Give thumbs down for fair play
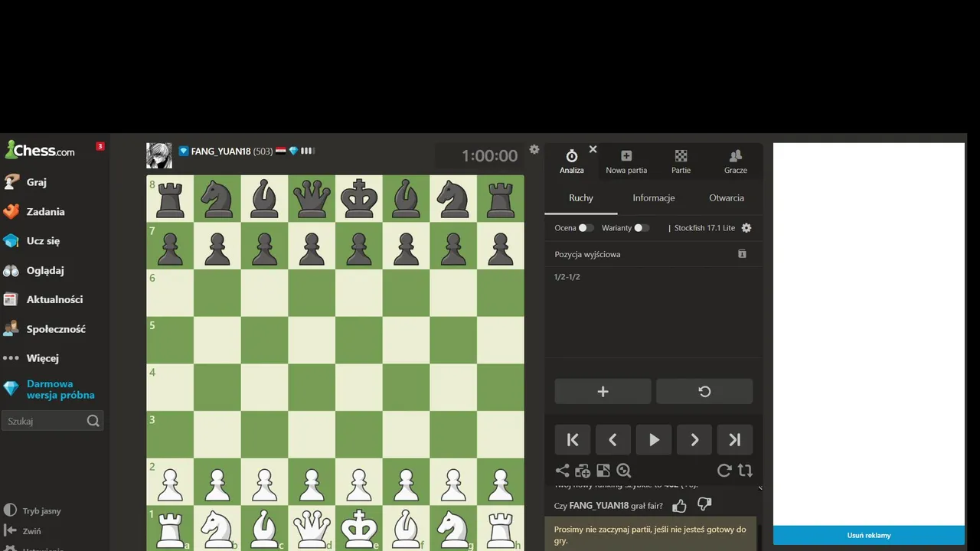This screenshot has height=551, width=980. pyautogui.click(x=704, y=505)
